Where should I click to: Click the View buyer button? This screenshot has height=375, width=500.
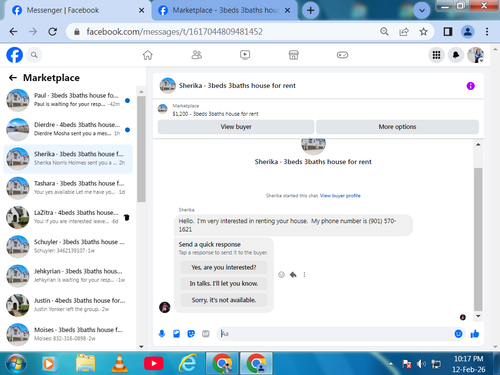[236, 127]
